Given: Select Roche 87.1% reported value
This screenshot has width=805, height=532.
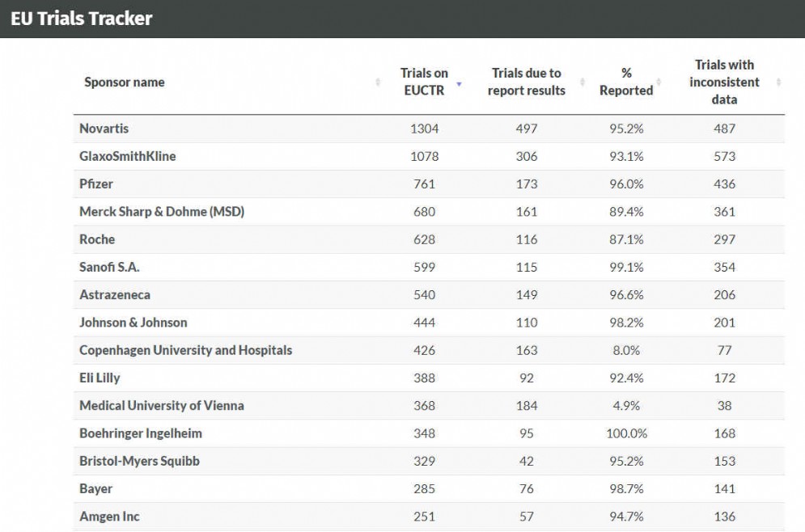Looking at the screenshot, I should tap(626, 239).
